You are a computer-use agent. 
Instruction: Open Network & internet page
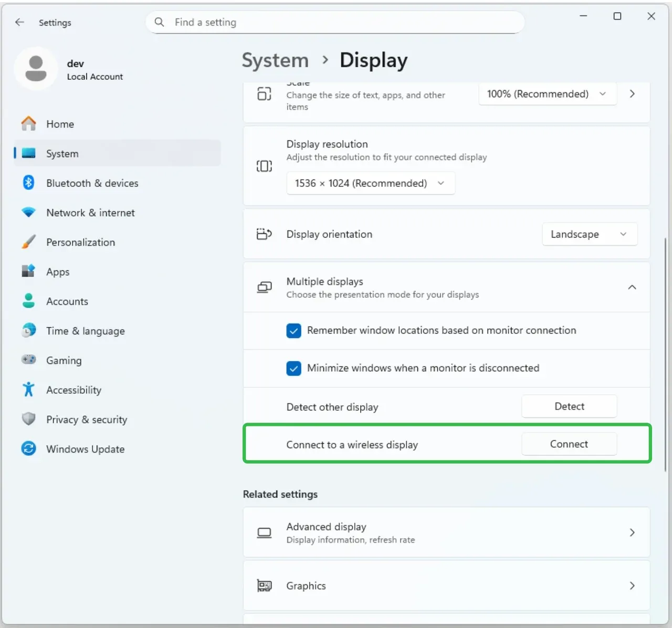[x=118, y=213]
